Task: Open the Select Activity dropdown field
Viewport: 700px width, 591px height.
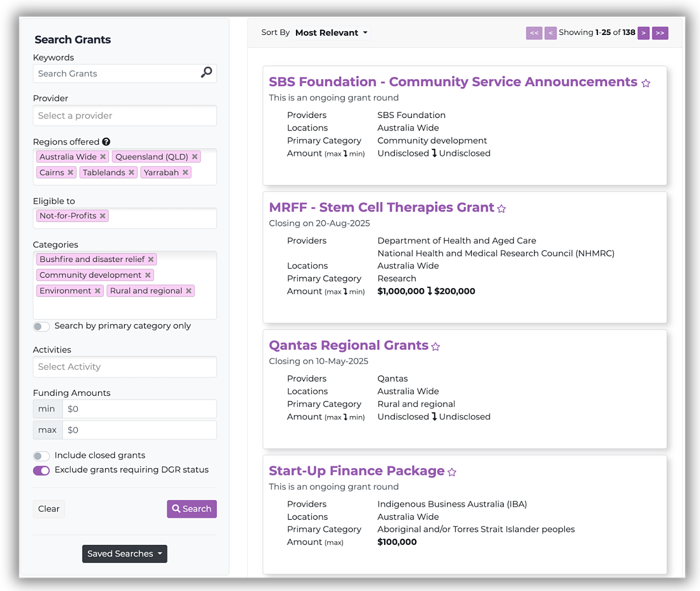Action: pos(124,367)
